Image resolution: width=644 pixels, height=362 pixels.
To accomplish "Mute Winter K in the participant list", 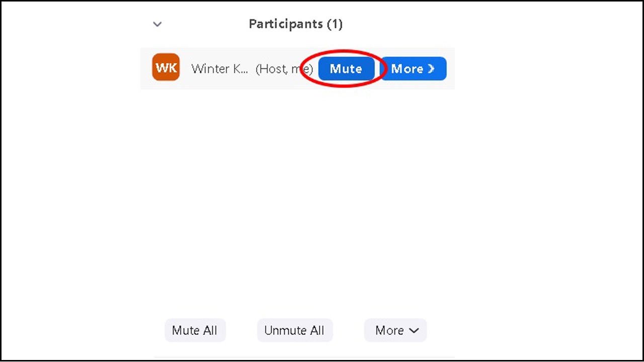I will pyautogui.click(x=346, y=69).
